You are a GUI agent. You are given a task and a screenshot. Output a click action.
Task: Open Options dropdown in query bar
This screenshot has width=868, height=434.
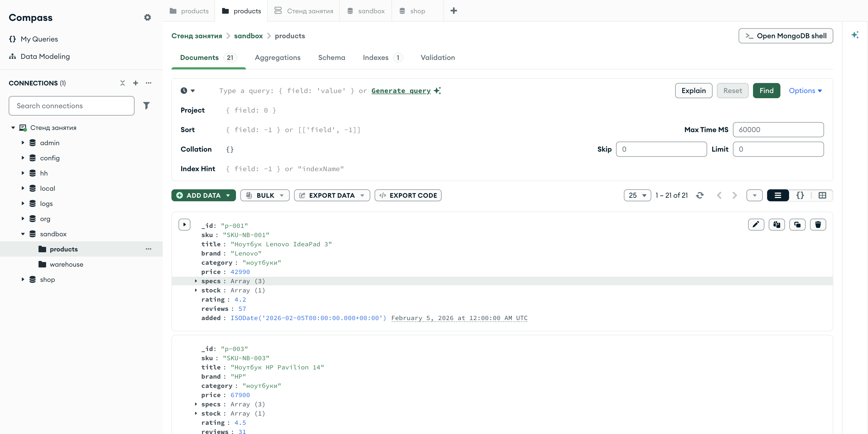[x=805, y=91]
